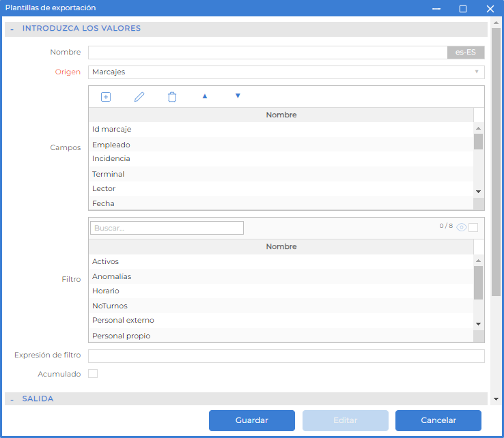The height and width of the screenshot is (438, 504).
Task: Click the main window scroll-up arrow
Action: pyautogui.click(x=496, y=23)
